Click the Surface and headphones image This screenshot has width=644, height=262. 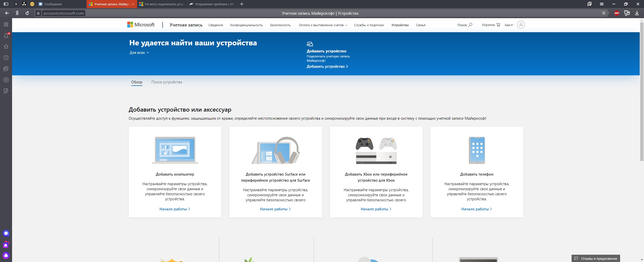pos(276,150)
